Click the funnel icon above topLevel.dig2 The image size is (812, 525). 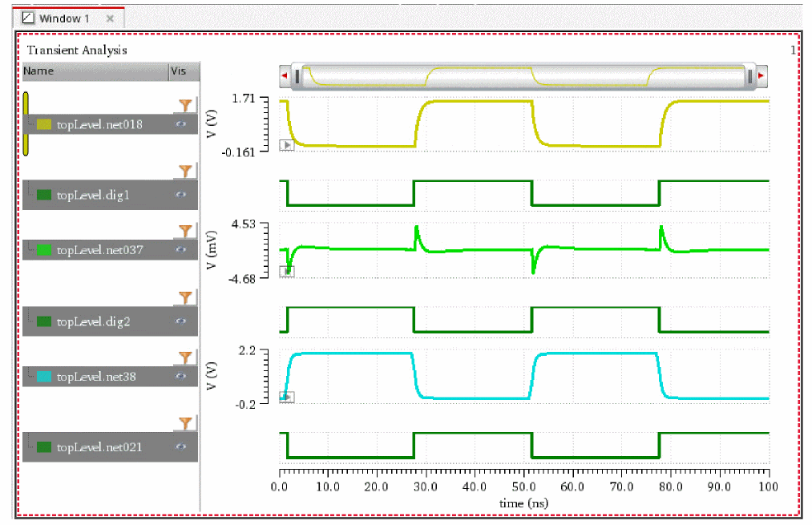click(185, 297)
